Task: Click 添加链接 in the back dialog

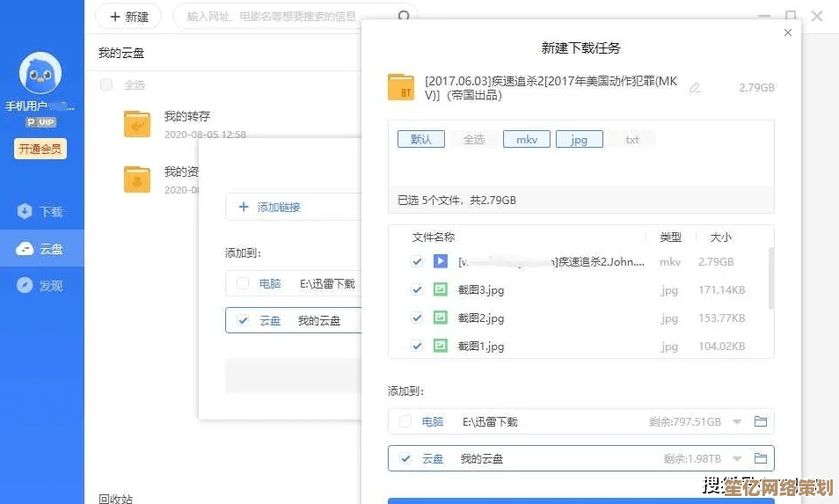Action: [x=270, y=207]
